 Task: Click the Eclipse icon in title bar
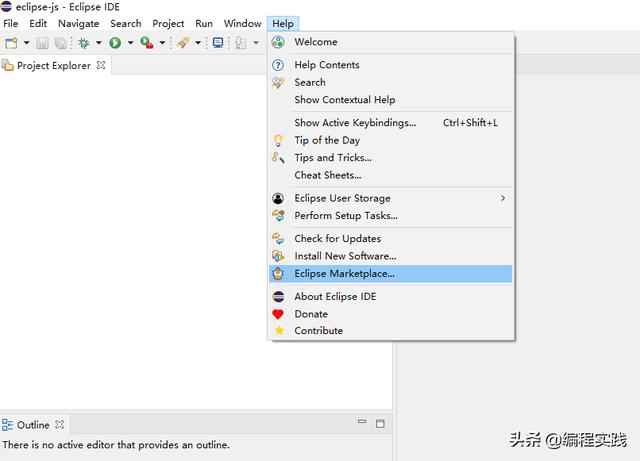click(x=6, y=6)
